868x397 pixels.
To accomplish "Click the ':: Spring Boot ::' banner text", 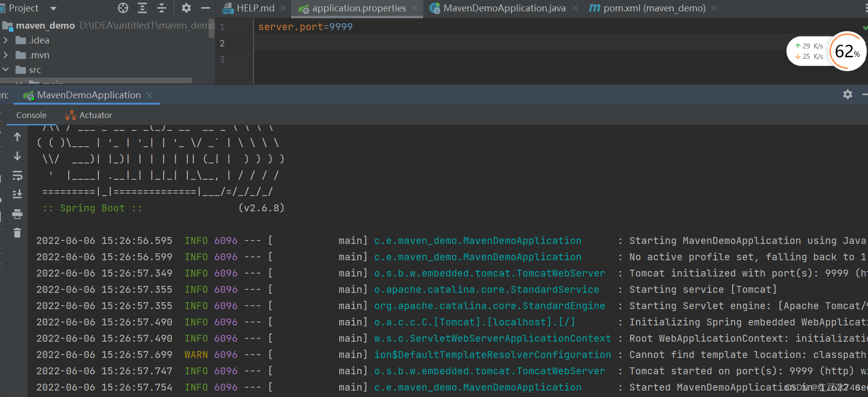I will pyautogui.click(x=92, y=208).
